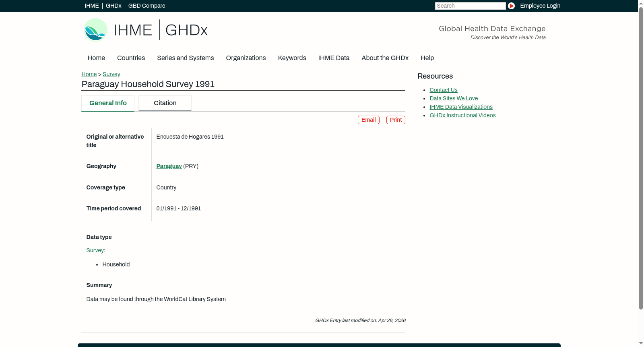Open the Home menu item
The image size is (644, 347).
tap(96, 58)
